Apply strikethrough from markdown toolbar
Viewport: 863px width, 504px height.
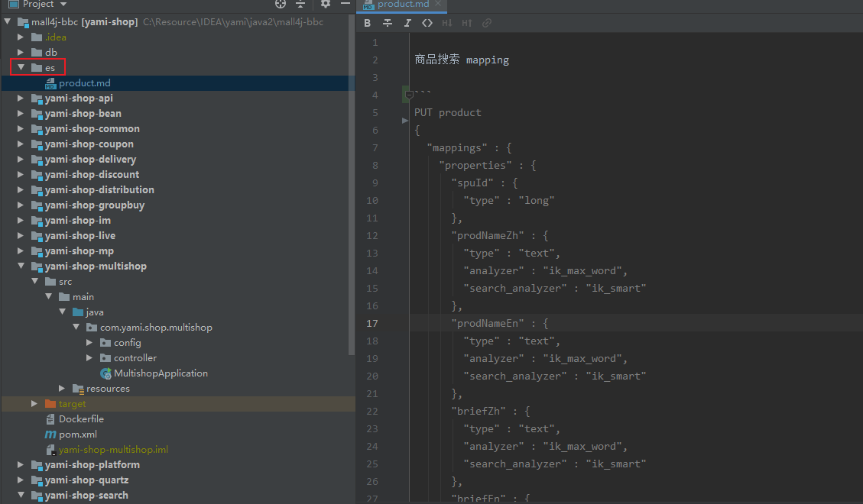pyautogui.click(x=388, y=23)
